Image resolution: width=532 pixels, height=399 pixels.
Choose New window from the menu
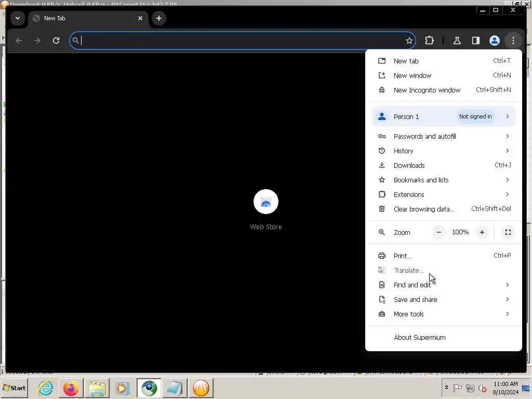click(444, 75)
